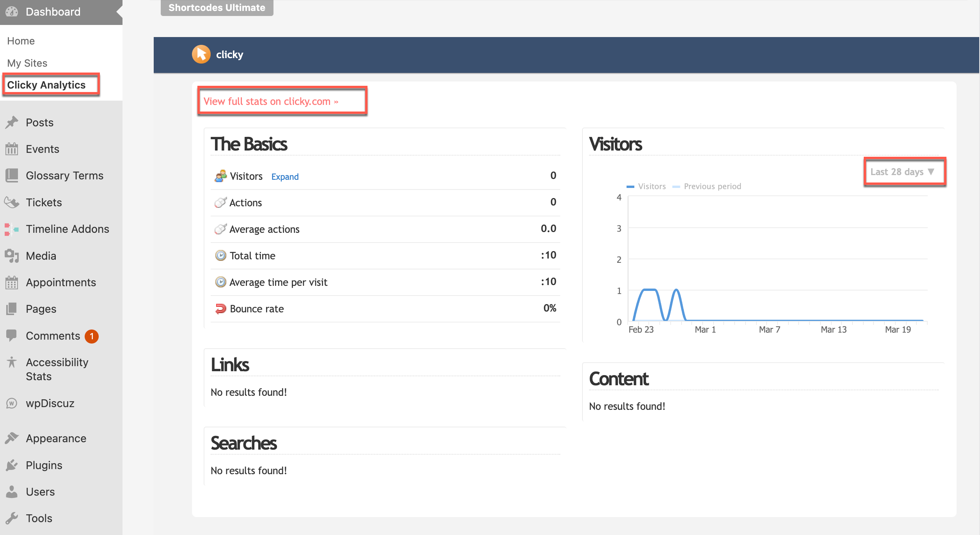Click the clicky brand name text
Image resolution: width=980 pixels, height=535 pixels.
click(x=229, y=55)
